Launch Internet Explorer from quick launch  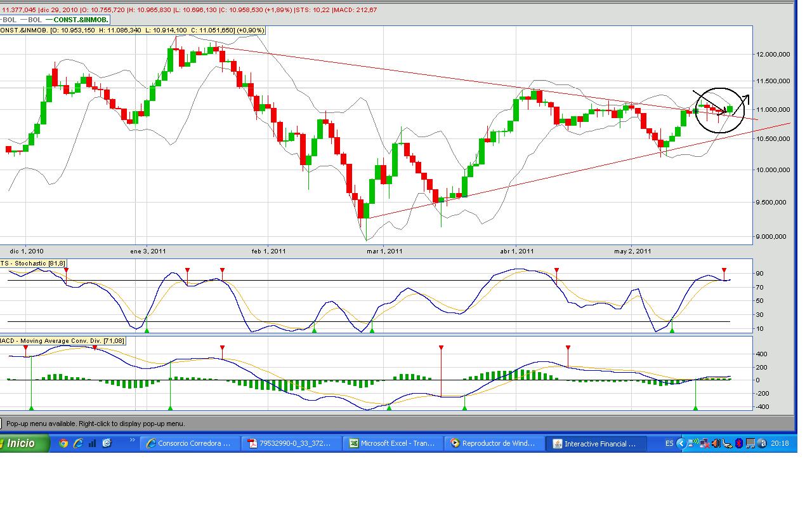point(78,443)
